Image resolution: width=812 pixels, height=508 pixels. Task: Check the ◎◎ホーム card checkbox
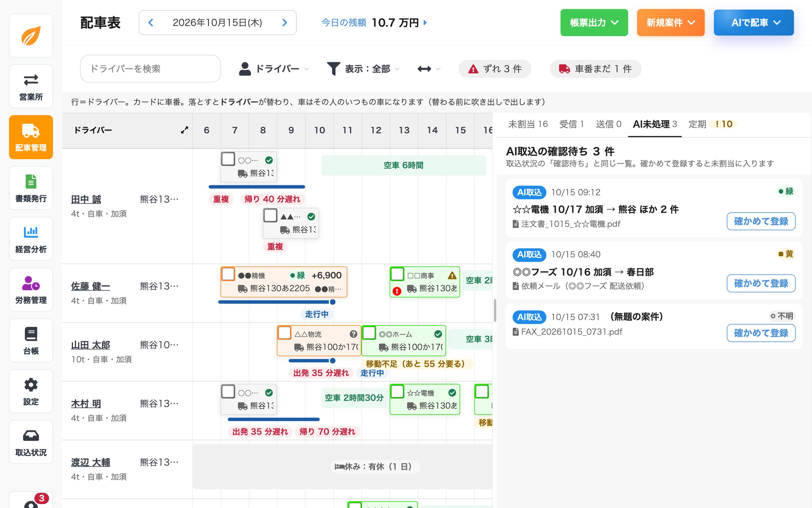(x=369, y=333)
